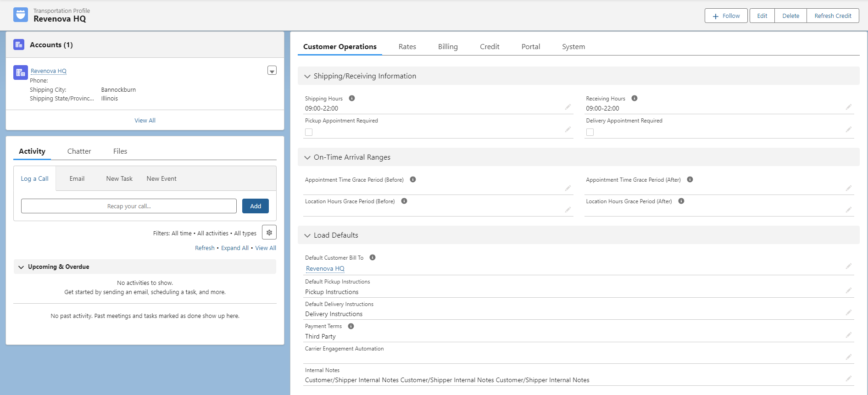Show info for Location Hours Grace Period (Before)
868x395 pixels.
point(404,201)
